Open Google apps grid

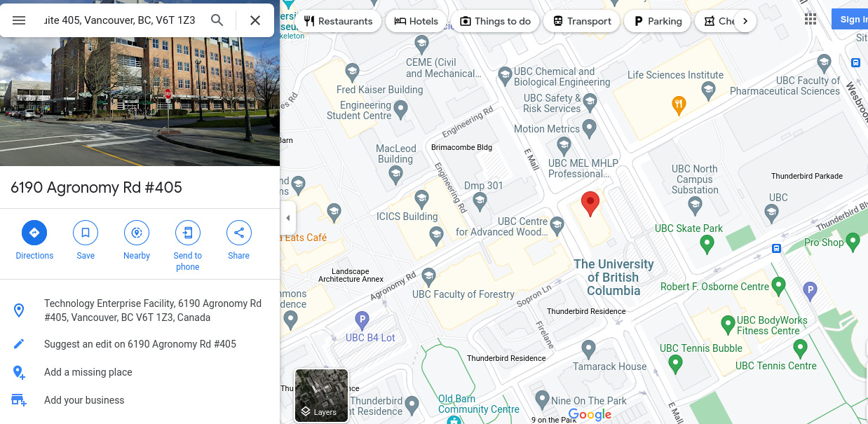(811, 20)
